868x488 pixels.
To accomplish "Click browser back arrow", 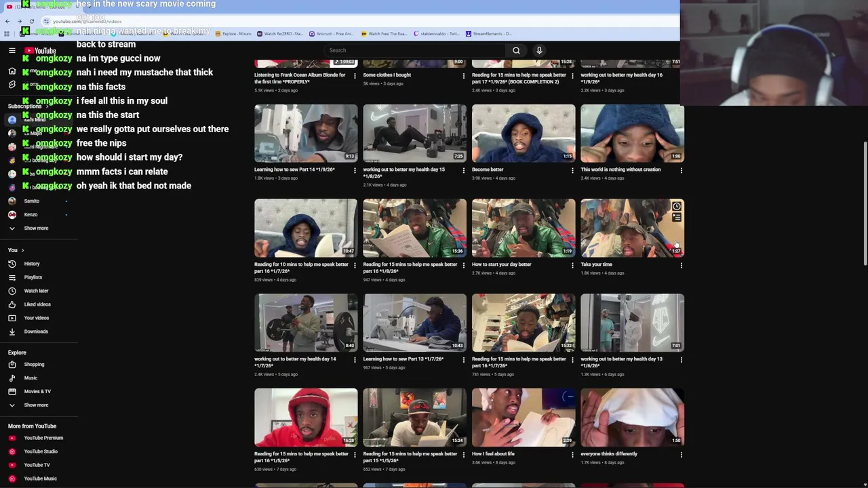I will point(7,22).
